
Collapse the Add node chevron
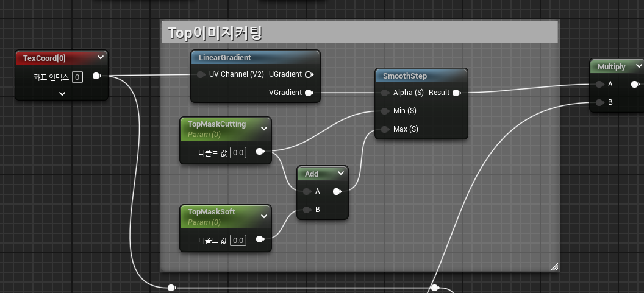[x=341, y=173]
